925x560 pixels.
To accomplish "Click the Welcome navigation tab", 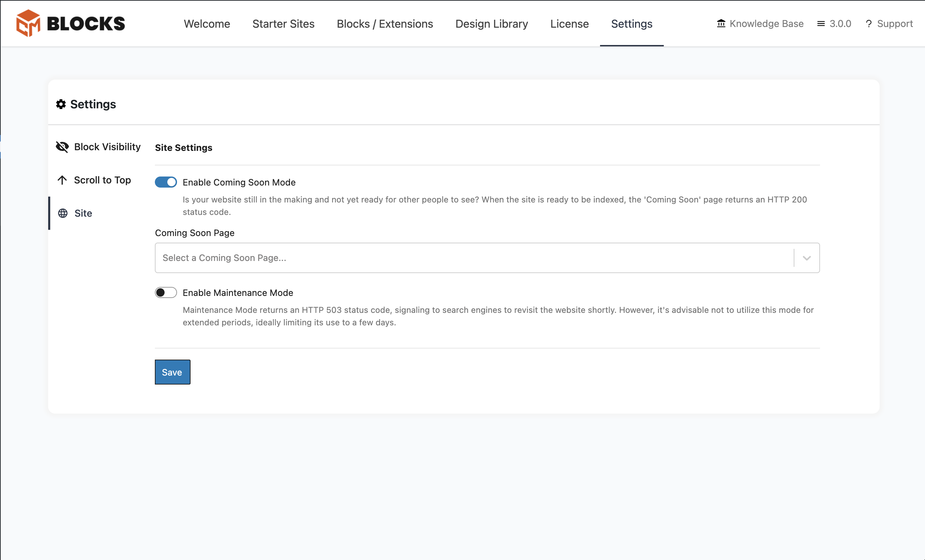I will coord(207,24).
